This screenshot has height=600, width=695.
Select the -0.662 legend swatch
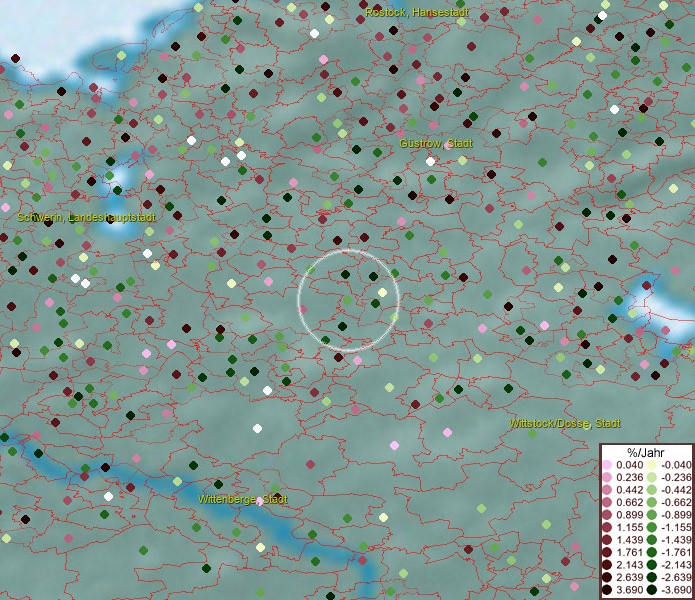(x=652, y=503)
